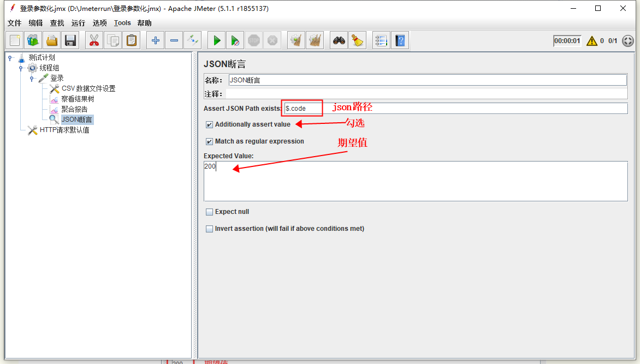Open the 运行 menu

(78, 23)
